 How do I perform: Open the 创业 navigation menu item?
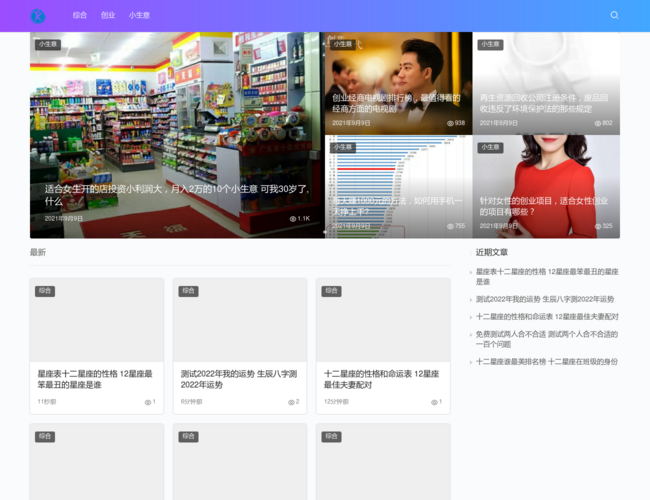[x=108, y=16]
